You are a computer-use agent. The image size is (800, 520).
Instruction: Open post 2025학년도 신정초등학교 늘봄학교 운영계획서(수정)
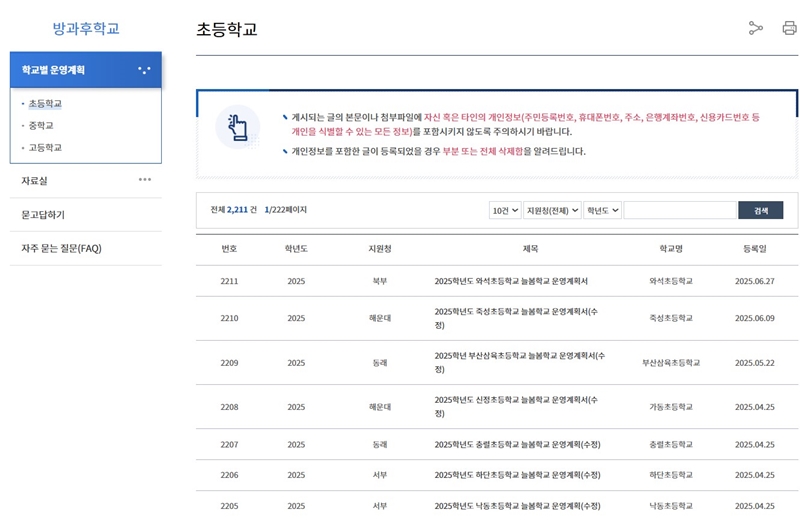click(516, 407)
